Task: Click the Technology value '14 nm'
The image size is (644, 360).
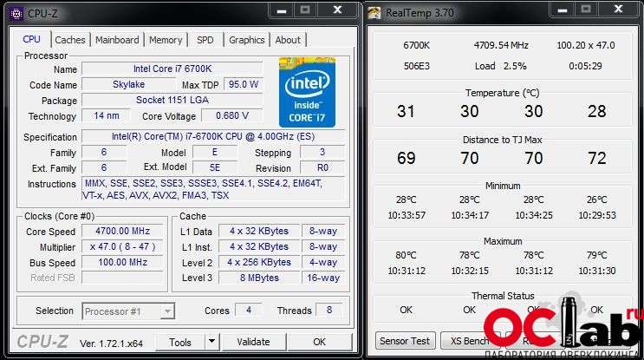Action: tap(106, 115)
